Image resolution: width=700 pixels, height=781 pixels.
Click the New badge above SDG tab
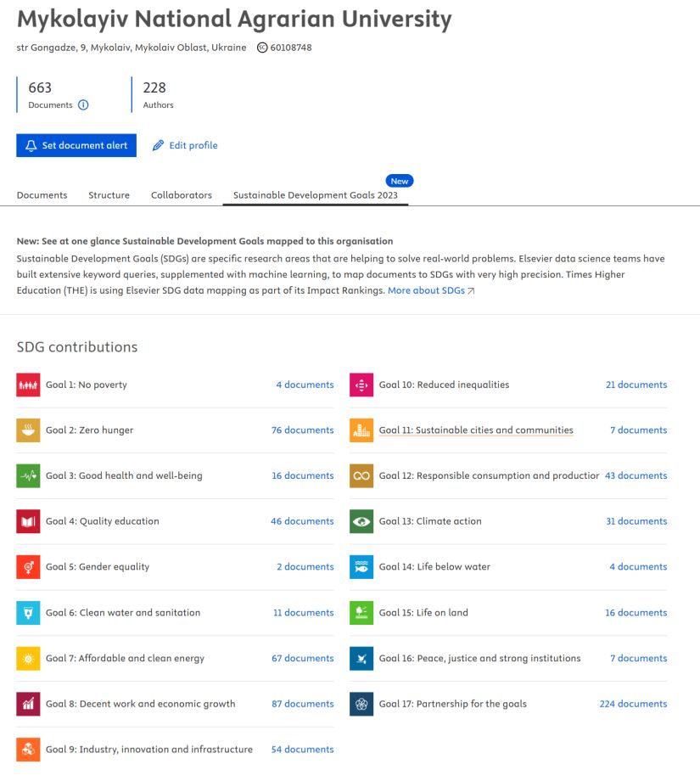click(400, 182)
